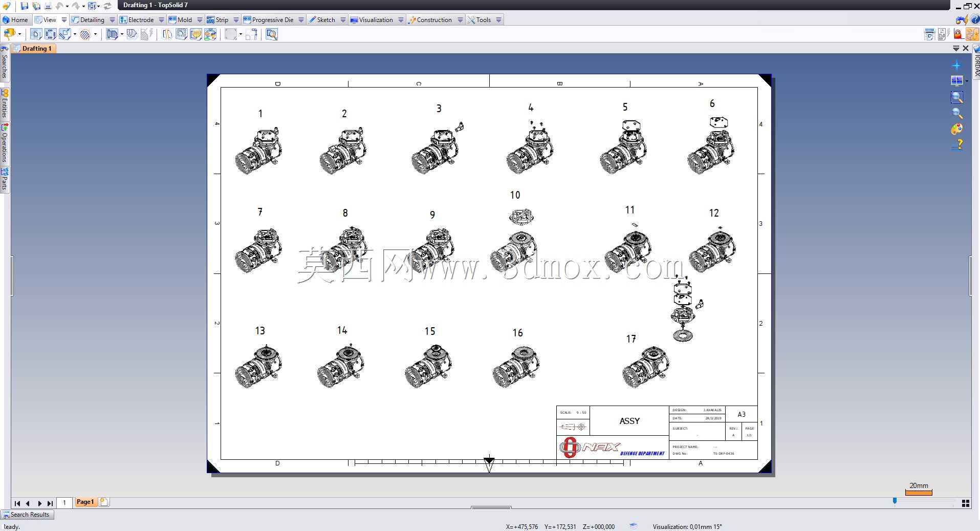Viewport: 980px width, 531px height.
Task: Click the Zoom window magnifier icon
Action: [x=956, y=97]
